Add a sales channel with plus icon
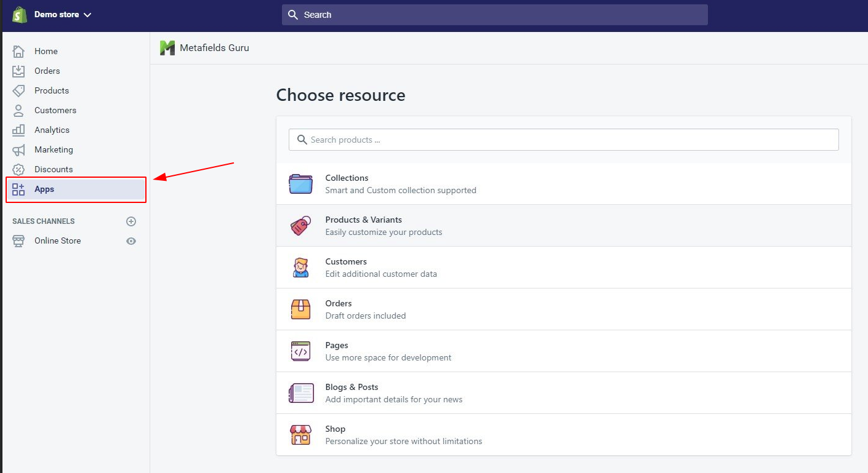Screen dimensions: 868x473 pos(131,221)
